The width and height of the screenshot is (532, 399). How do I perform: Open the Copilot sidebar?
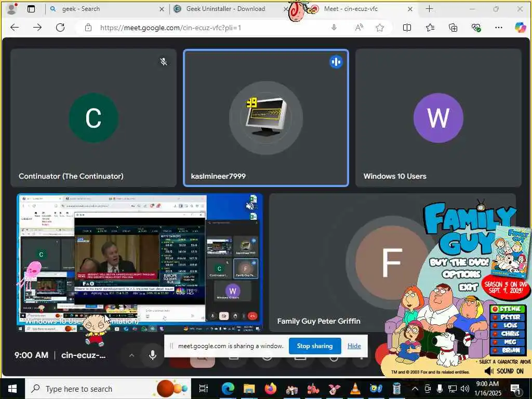click(x=520, y=28)
